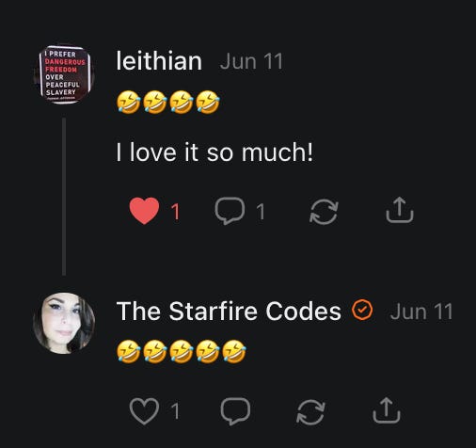This screenshot has width=476, height=448.
Task: Restack The Starfire Codes' comment
Action: coord(310,412)
